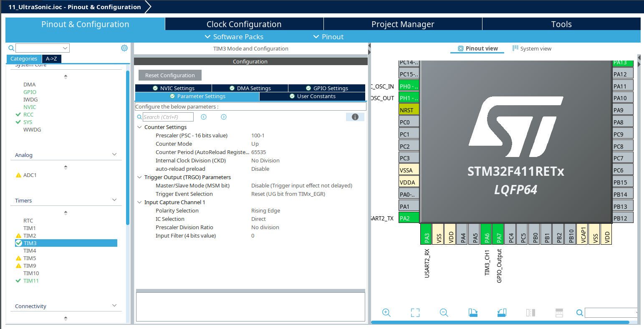This screenshot has width=644, height=329.
Task: Zoom in on the chip pinout
Action: 386,313
